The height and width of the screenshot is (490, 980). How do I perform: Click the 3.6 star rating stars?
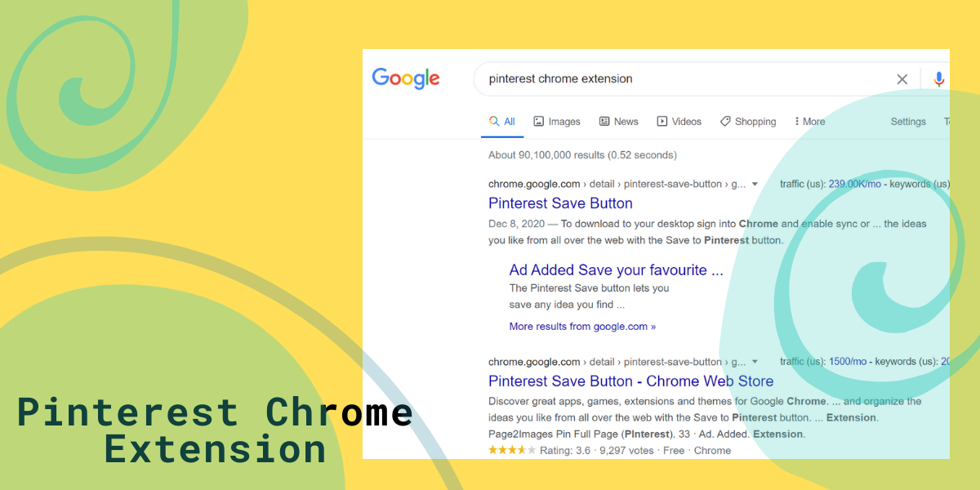[512, 451]
